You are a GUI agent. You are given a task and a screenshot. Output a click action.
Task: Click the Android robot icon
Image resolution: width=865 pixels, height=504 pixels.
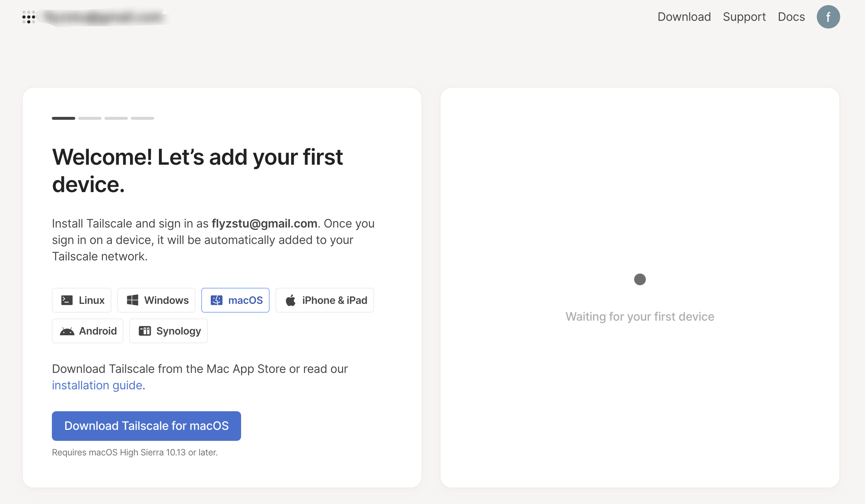coord(67,331)
